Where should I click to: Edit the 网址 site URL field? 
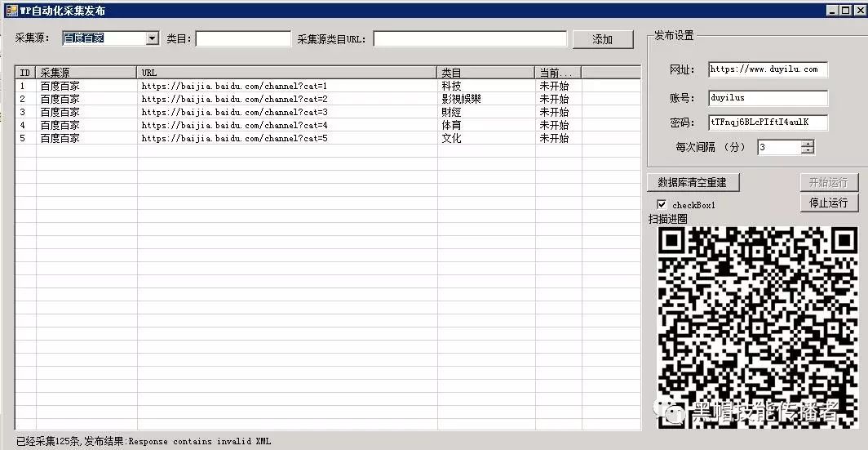(768, 69)
